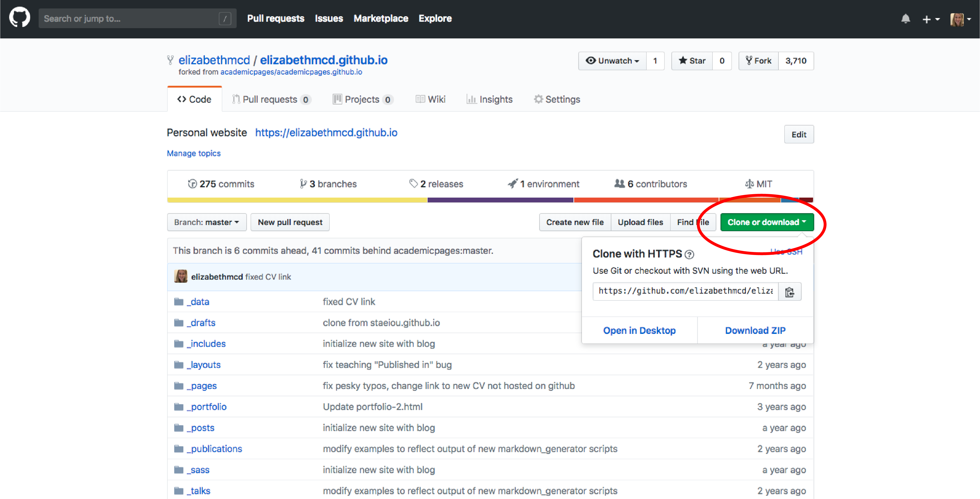This screenshot has width=980, height=499.
Task: Switch to the Projects tab
Action: [363, 99]
